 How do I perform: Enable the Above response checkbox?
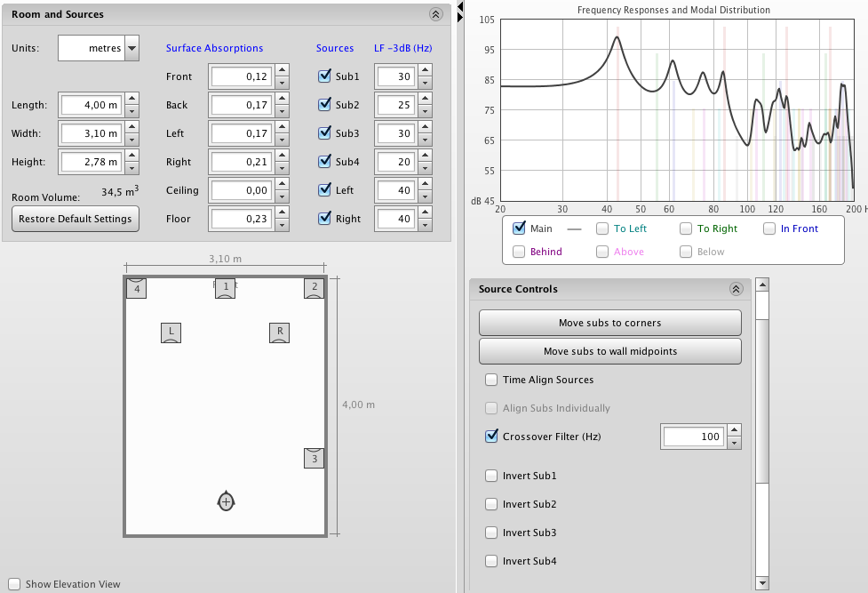(602, 252)
